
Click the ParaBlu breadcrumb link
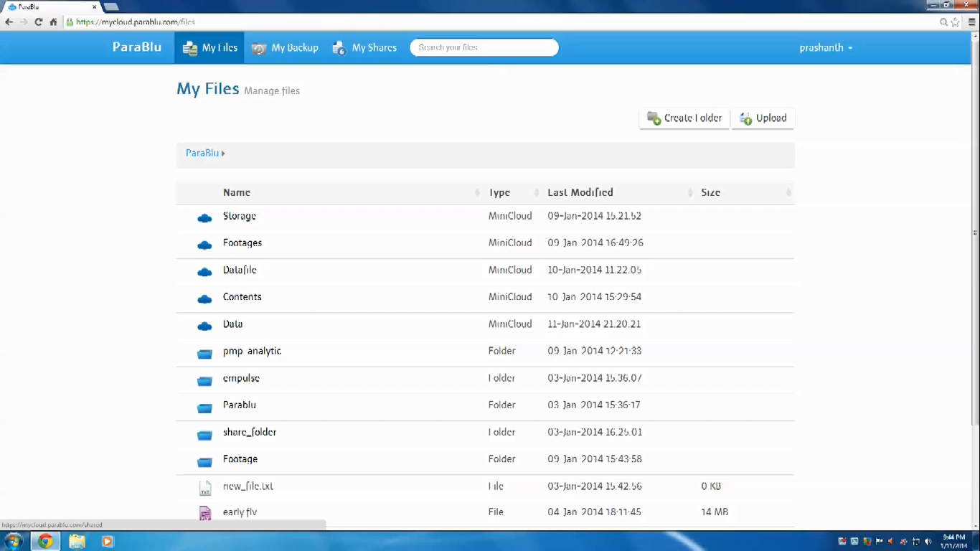[202, 153]
